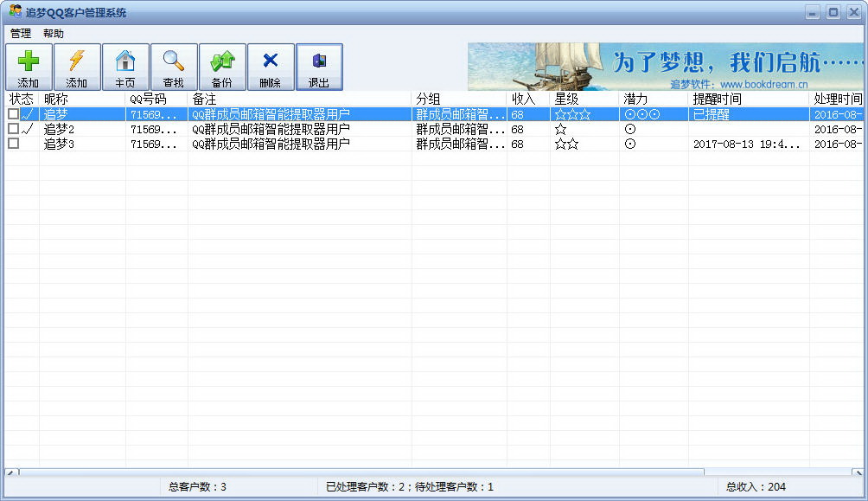Select the 追梦2 nickname cell
Screen dimensions: 868x501
[x=59, y=129]
